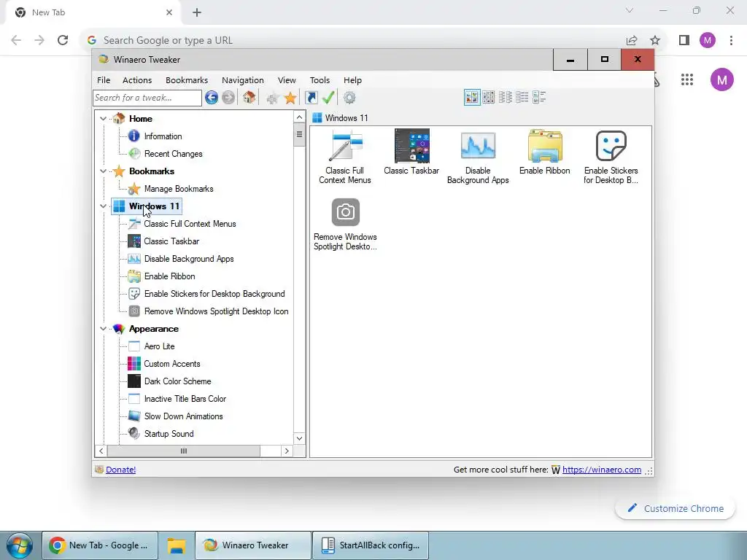Select Slow Down Animations tree item
The width and height of the screenshot is (747, 560).
click(x=183, y=416)
